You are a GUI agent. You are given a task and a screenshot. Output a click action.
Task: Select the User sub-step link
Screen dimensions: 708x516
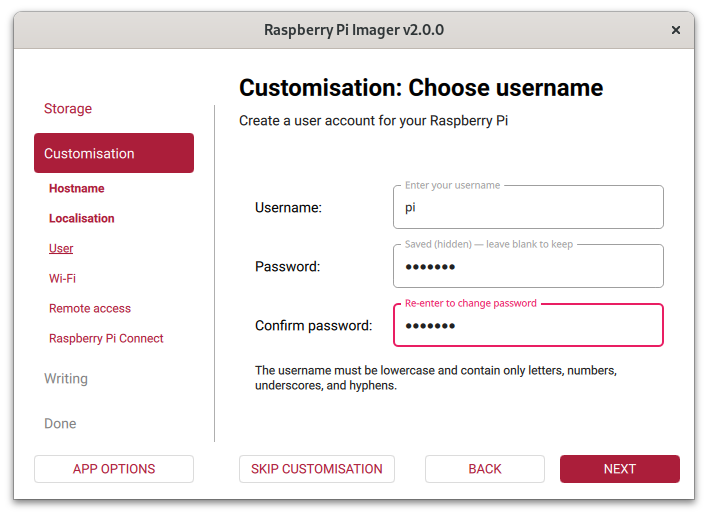tap(61, 248)
